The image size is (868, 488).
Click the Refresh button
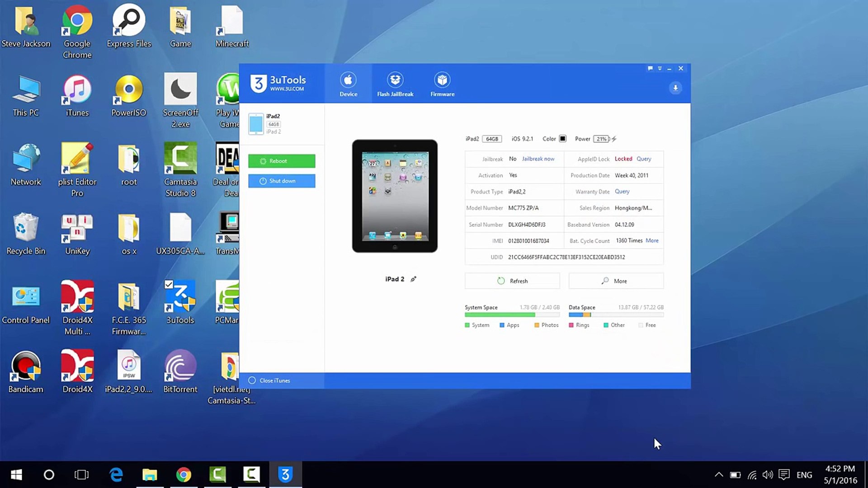(x=512, y=281)
